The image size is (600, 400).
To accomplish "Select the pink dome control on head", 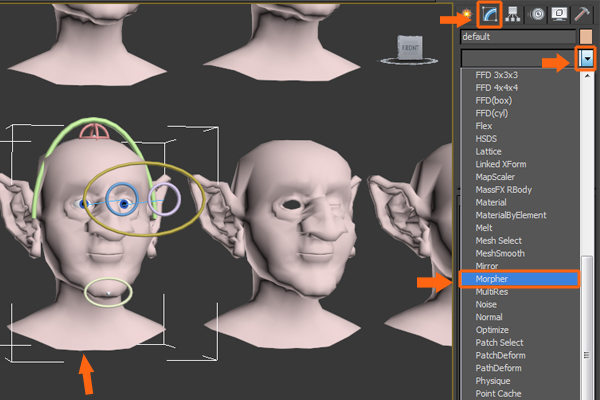I will [95, 131].
